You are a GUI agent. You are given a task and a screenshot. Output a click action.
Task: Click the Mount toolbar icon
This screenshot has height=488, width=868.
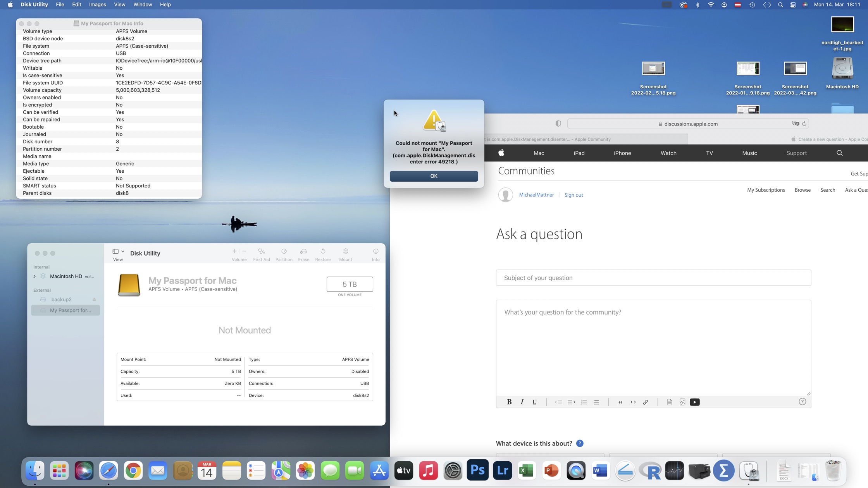pyautogui.click(x=345, y=254)
